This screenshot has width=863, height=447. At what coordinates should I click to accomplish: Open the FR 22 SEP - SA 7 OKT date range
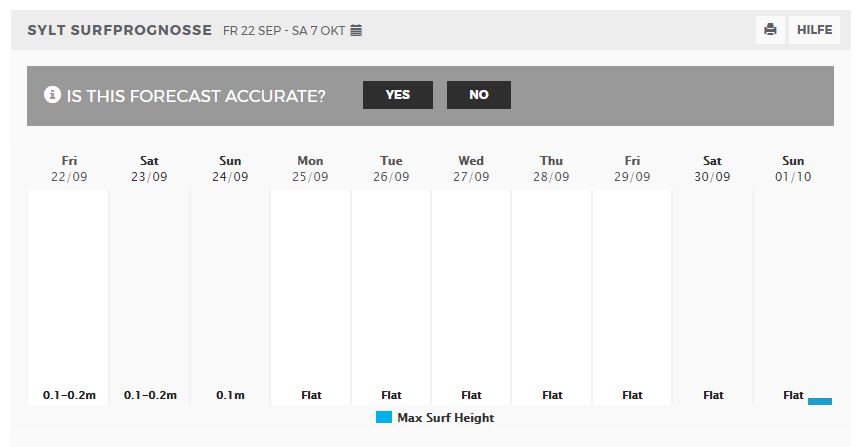click(284, 30)
